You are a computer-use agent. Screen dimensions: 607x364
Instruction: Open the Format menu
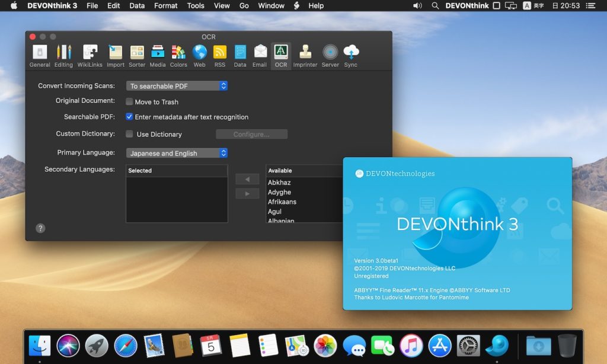(165, 6)
